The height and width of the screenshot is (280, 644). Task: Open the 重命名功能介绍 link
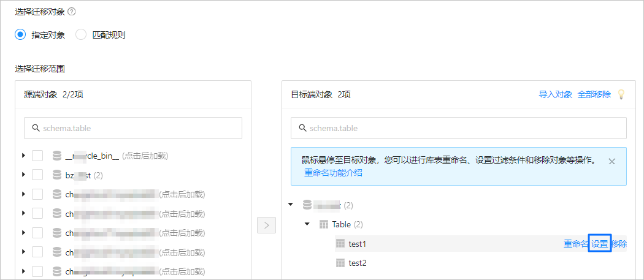(333, 173)
